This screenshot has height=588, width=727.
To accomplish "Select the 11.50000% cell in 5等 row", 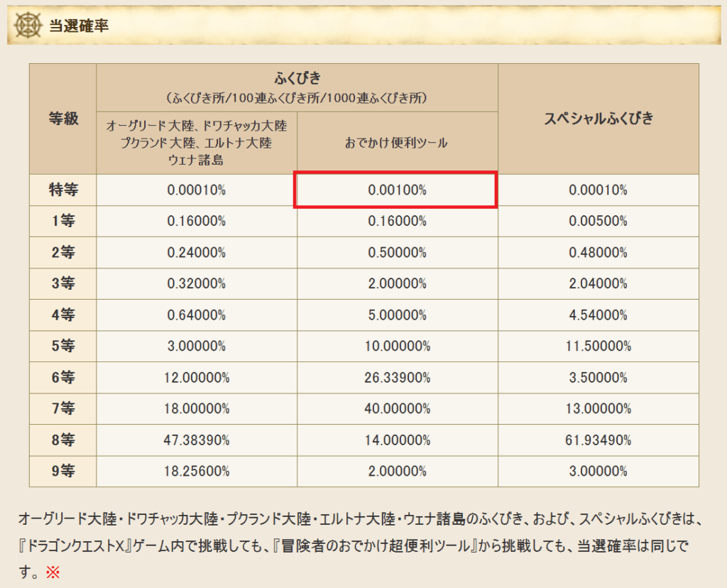I will pyautogui.click(x=598, y=347).
